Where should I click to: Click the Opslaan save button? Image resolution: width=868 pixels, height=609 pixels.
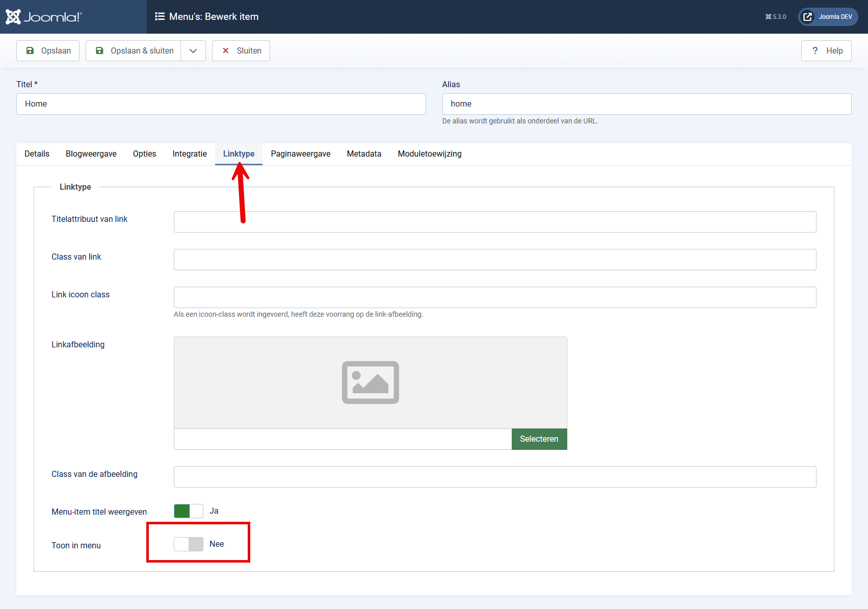48,50
